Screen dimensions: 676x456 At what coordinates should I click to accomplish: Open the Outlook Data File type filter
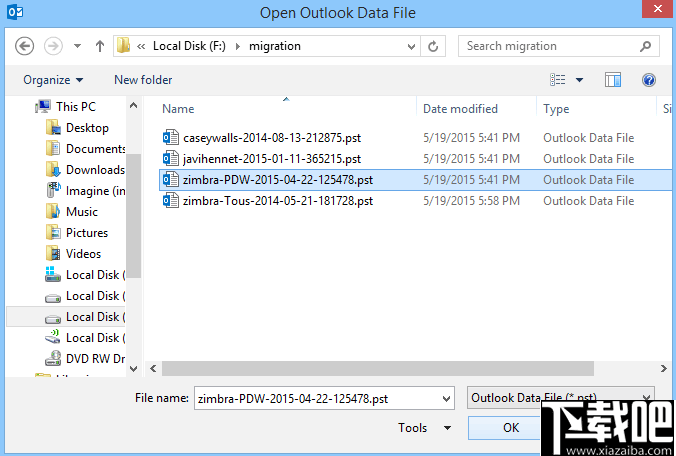(560, 397)
